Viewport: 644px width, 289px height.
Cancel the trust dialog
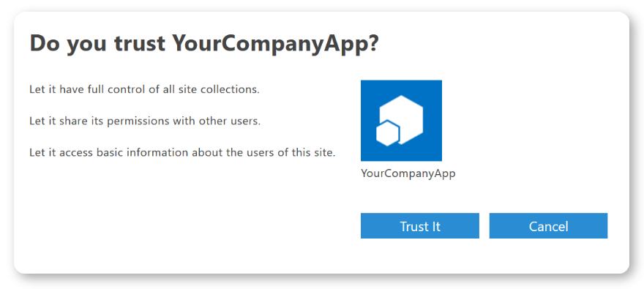coord(548,226)
